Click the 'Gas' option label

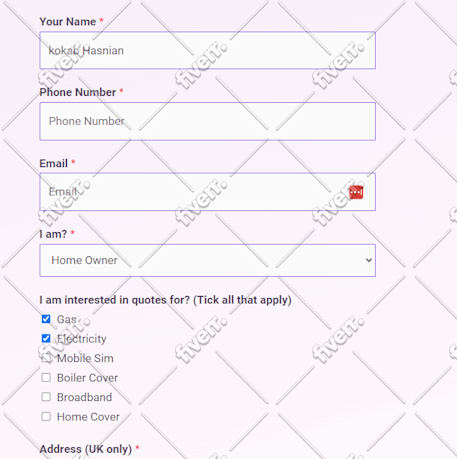pos(67,319)
